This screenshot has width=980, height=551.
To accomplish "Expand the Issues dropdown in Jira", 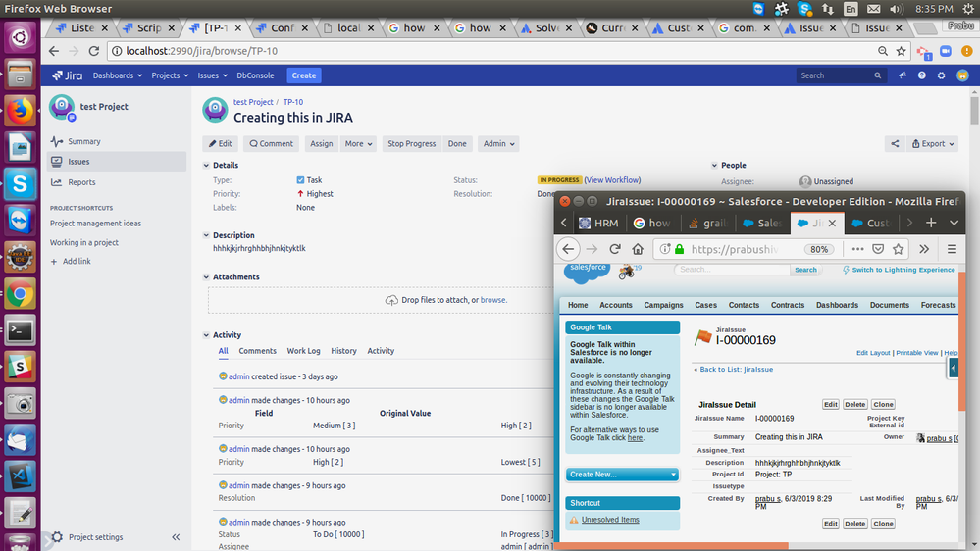I will (213, 75).
